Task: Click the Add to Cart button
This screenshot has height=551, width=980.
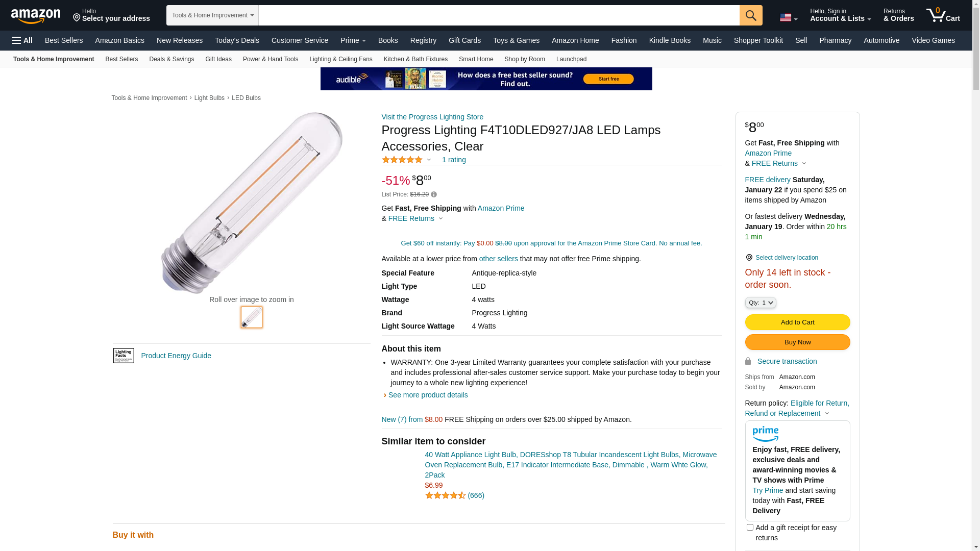Action: [x=797, y=322]
